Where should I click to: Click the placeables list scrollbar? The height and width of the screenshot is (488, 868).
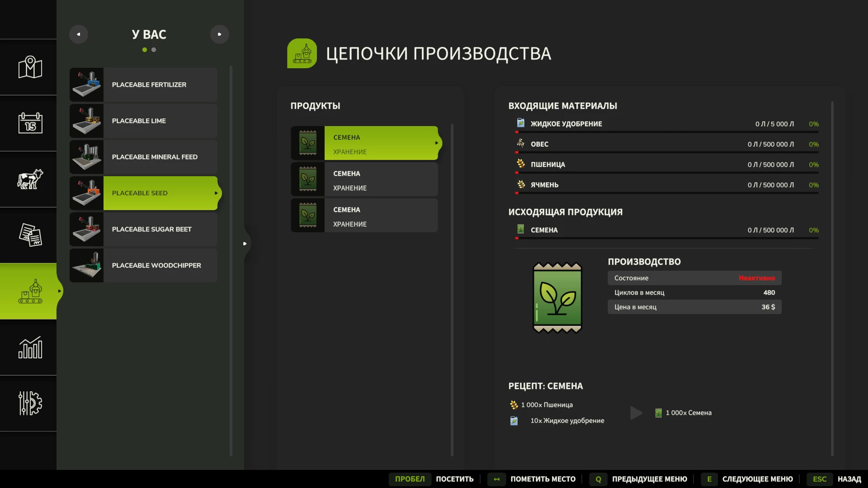[x=231, y=261]
